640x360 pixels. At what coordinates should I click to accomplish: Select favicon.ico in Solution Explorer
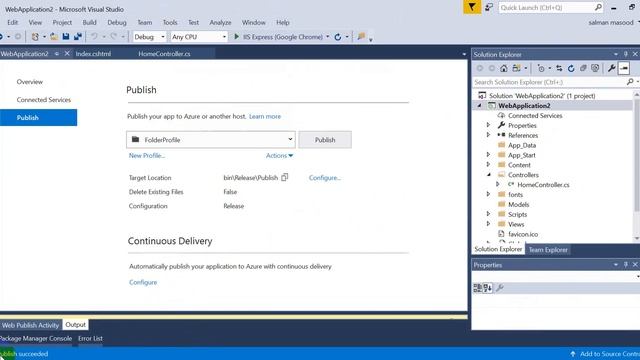(523, 234)
